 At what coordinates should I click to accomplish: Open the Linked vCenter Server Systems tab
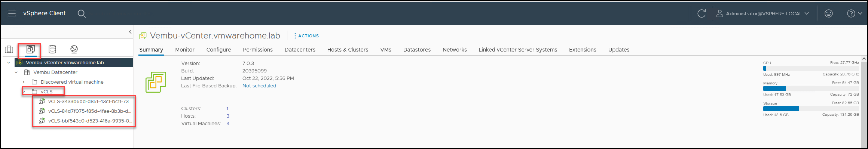tap(518, 50)
